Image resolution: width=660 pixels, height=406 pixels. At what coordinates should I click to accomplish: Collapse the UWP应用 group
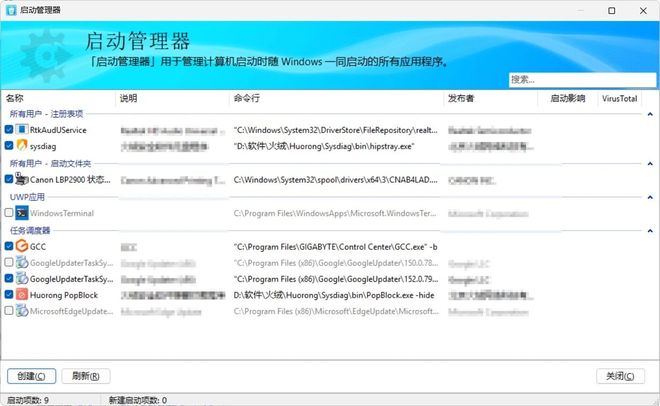click(x=650, y=197)
